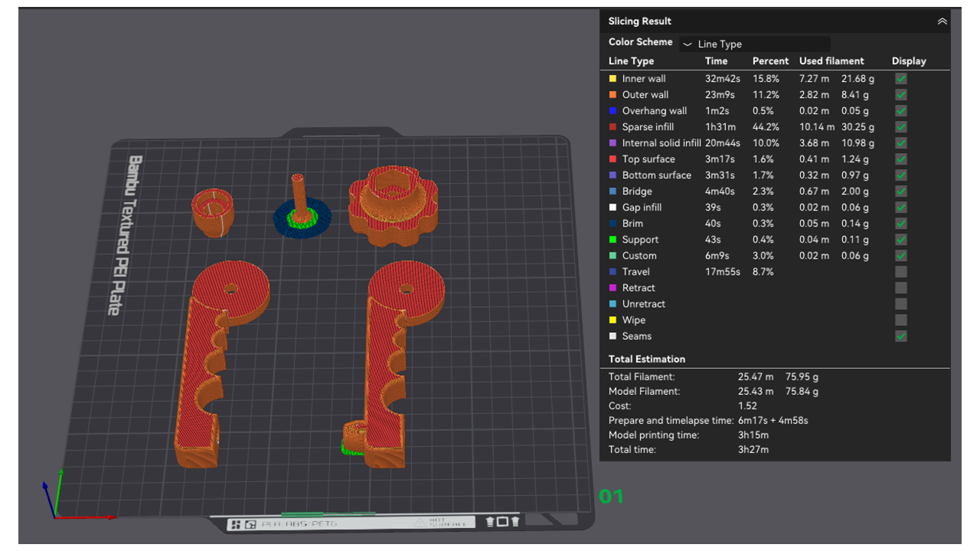The image size is (980, 551).
Task: Click the Percent column header
Action: pyautogui.click(x=770, y=61)
